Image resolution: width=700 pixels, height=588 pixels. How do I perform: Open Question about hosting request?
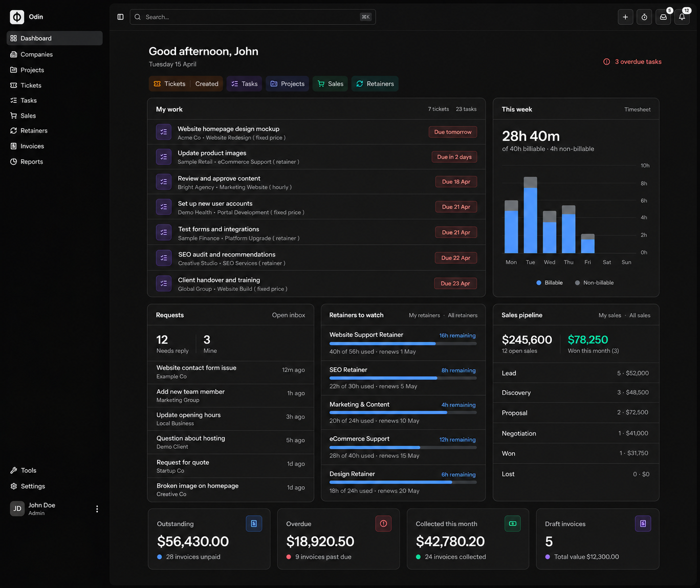230,442
